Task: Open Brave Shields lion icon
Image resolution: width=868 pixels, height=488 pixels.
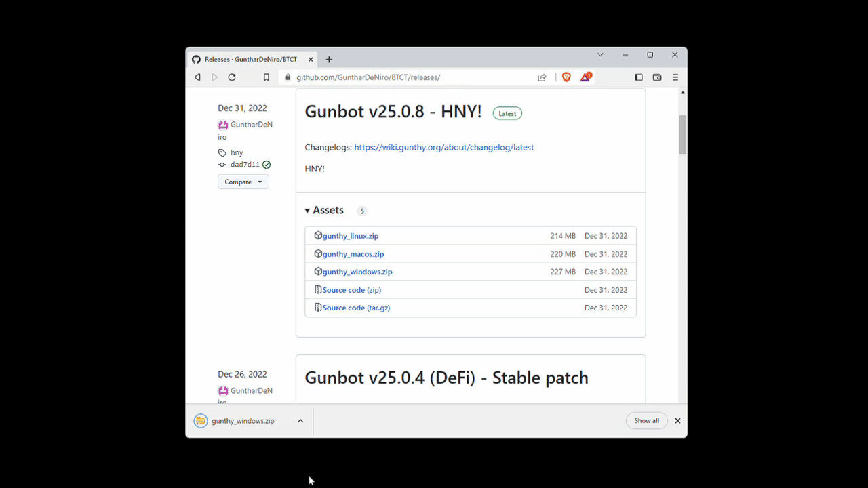Action: click(566, 77)
